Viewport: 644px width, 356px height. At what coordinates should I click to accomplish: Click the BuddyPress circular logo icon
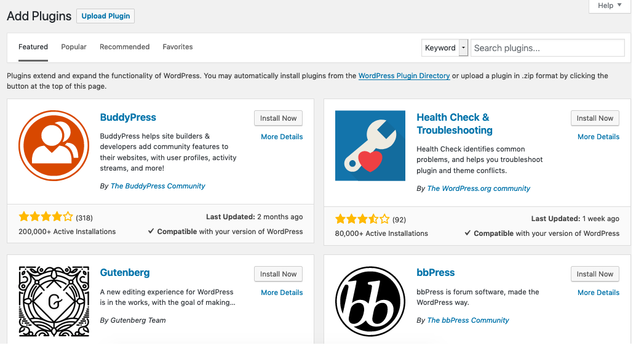54,145
